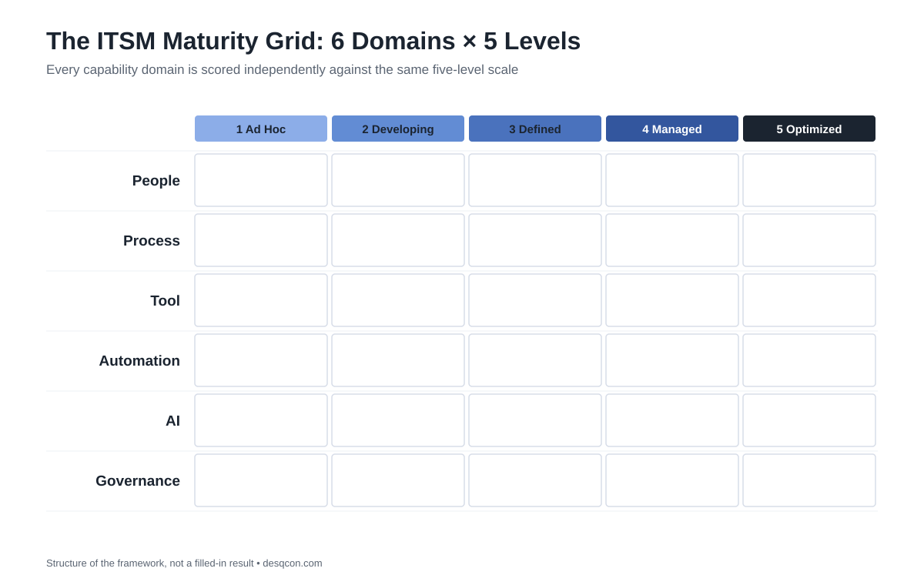Select the '4 Managed' column header

pyautogui.click(x=672, y=129)
